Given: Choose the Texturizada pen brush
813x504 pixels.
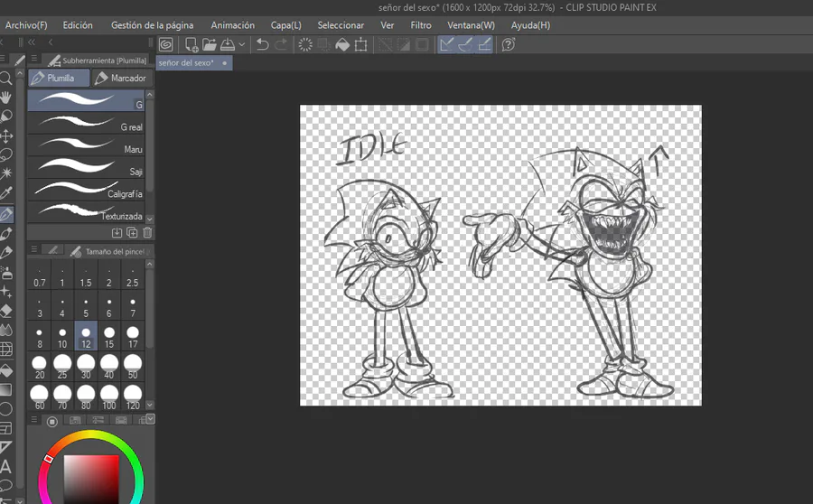Looking at the screenshot, I should (86, 212).
